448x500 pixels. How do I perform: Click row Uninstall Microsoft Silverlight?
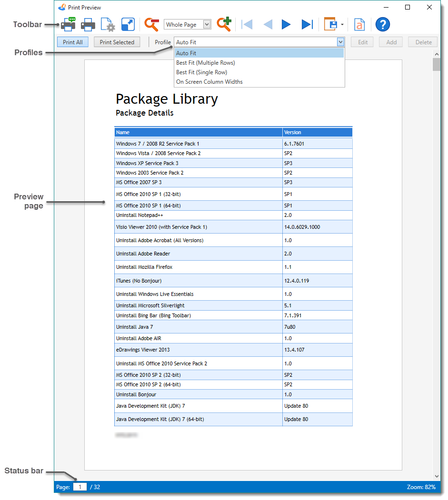tap(233, 305)
